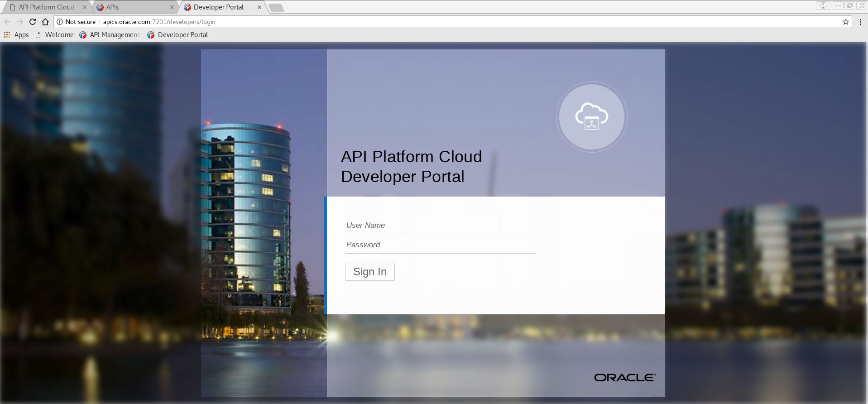
Task: Open the Developer Portal bookmark
Action: [177, 35]
